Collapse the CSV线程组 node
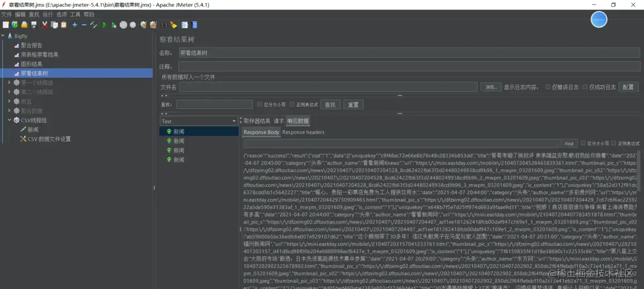The width and height of the screenshot is (644, 289). point(9,120)
